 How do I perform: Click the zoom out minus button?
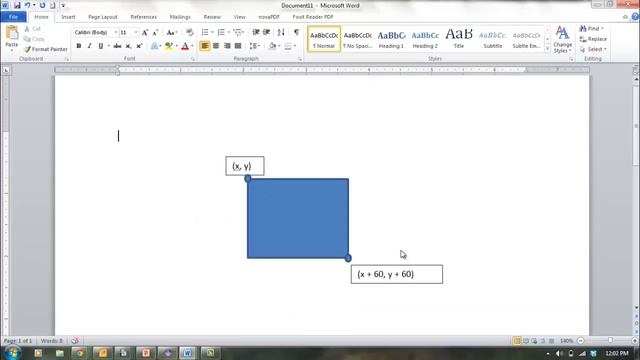[x=580, y=340]
